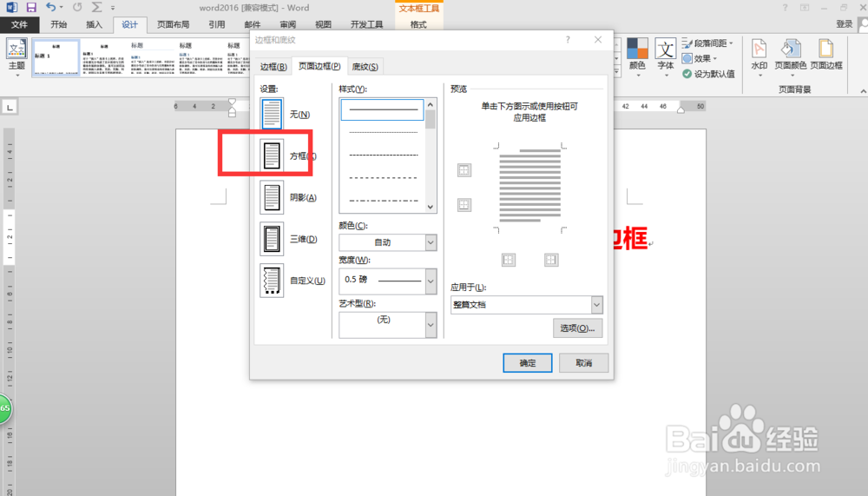Open the Home (开始) ribbon tab
The width and height of the screenshot is (868, 496).
tap(59, 24)
